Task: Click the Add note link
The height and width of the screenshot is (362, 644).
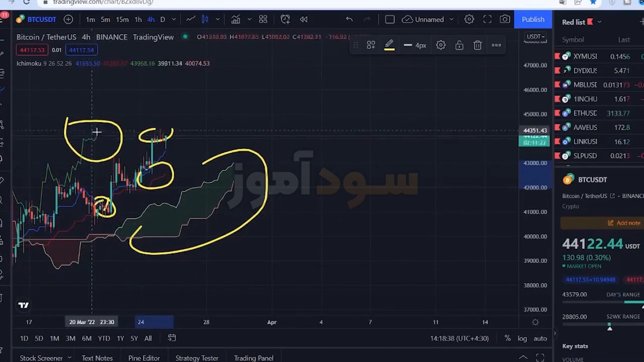Action: [623, 223]
